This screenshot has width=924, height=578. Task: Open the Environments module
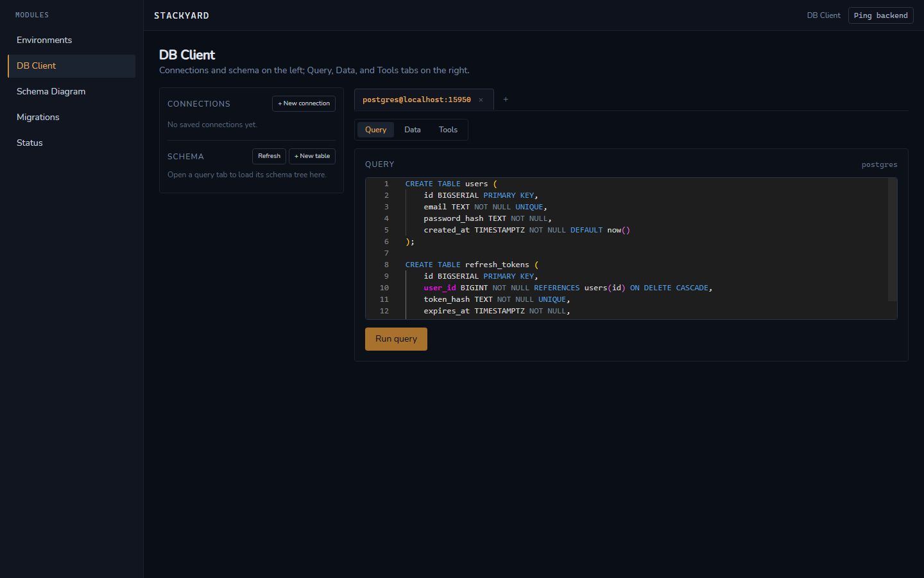[72, 40]
